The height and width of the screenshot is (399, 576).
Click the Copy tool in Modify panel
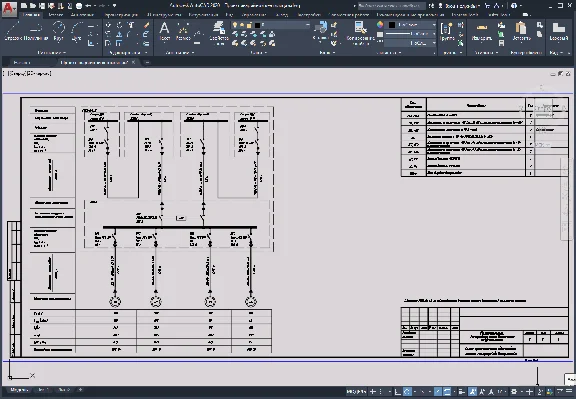(x=108, y=34)
